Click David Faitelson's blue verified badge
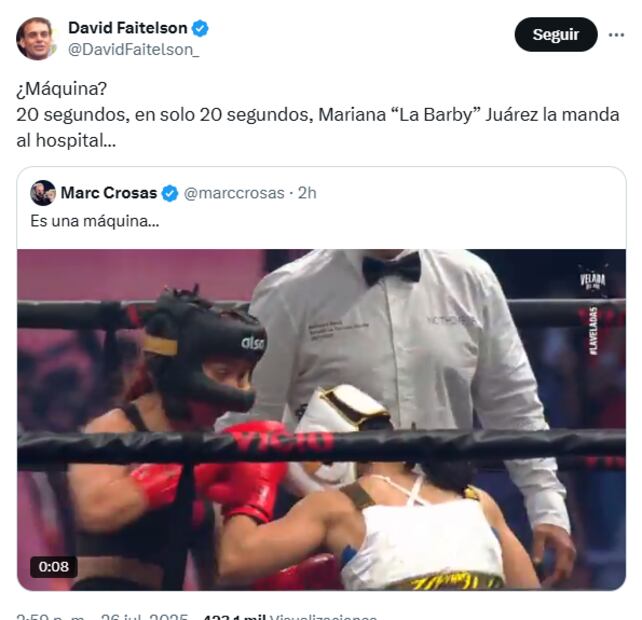Image resolution: width=642 pixels, height=620 pixels. click(x=200, y=28)
